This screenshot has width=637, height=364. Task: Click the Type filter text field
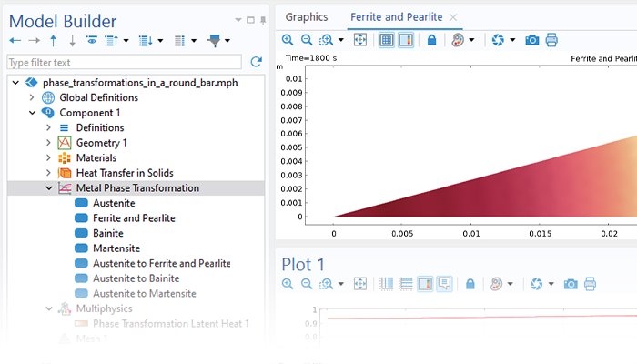[x=125, y=62]
